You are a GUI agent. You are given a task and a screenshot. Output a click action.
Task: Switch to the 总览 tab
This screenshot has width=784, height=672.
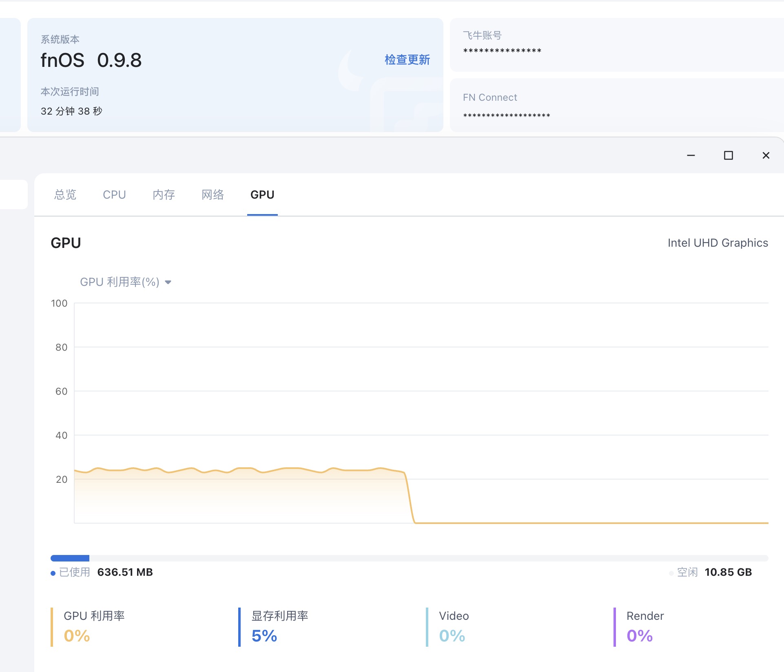tap(65, 195)
